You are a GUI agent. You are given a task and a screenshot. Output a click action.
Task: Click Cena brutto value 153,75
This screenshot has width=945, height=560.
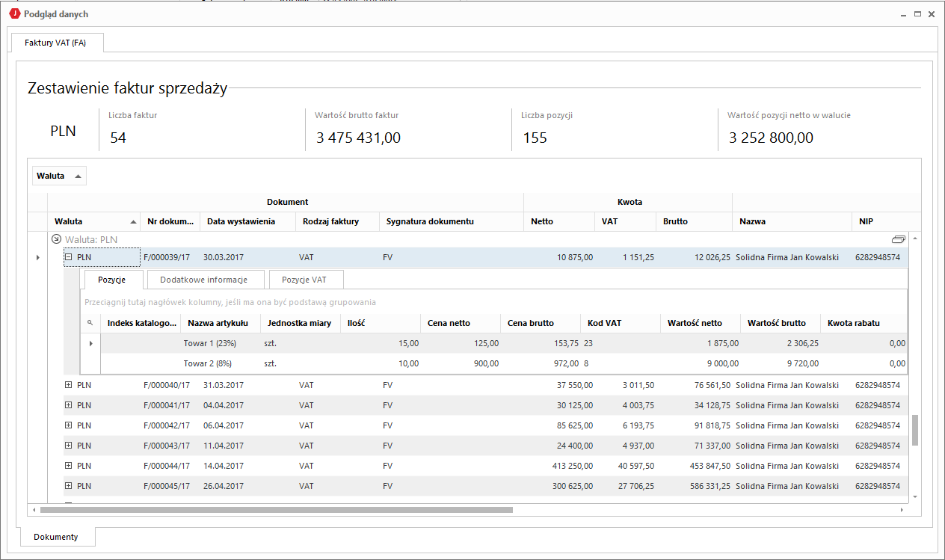[565, 343]
